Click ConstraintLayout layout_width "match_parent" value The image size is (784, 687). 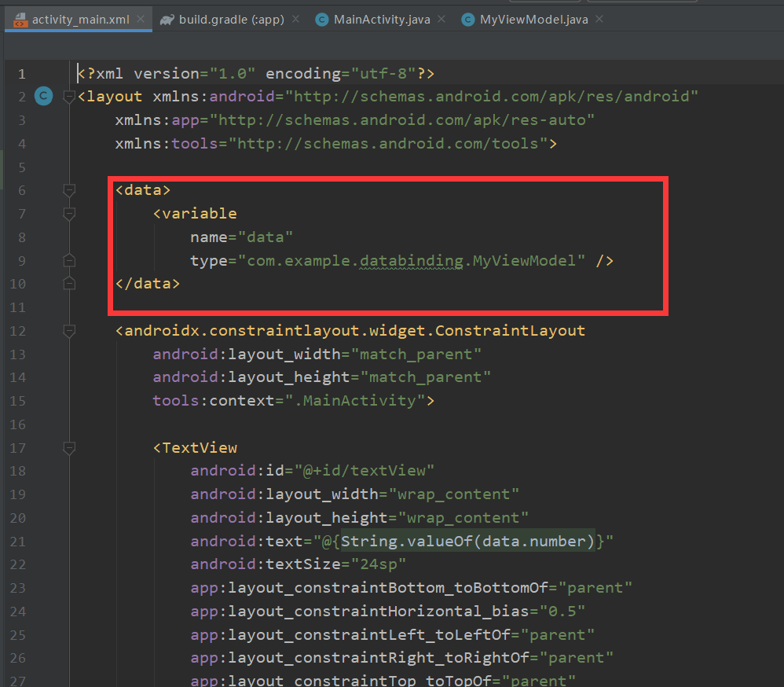coord(416,355)
